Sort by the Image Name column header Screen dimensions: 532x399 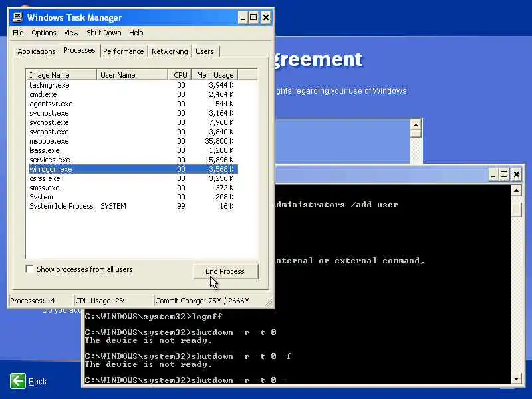[x=61, y=75]
